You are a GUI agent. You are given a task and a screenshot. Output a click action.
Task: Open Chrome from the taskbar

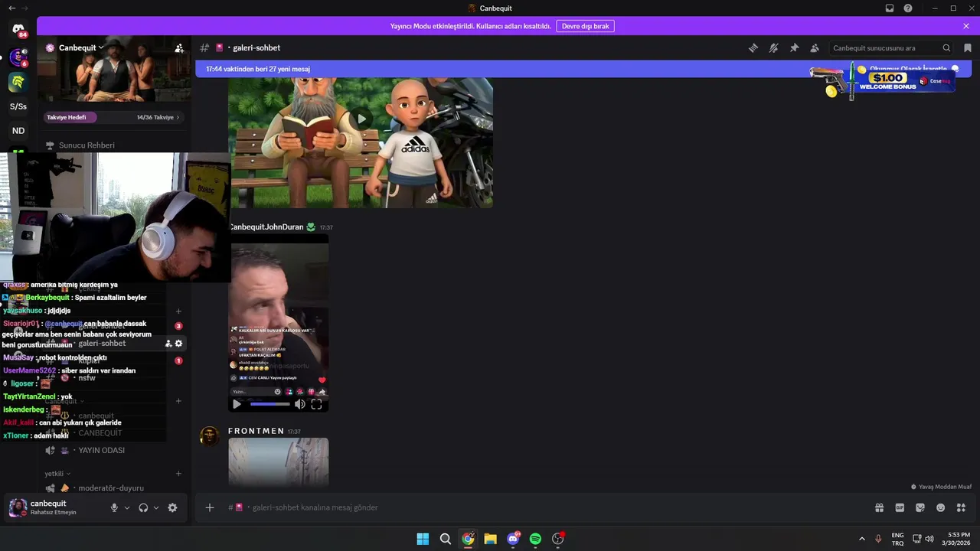tap(468, 539)
